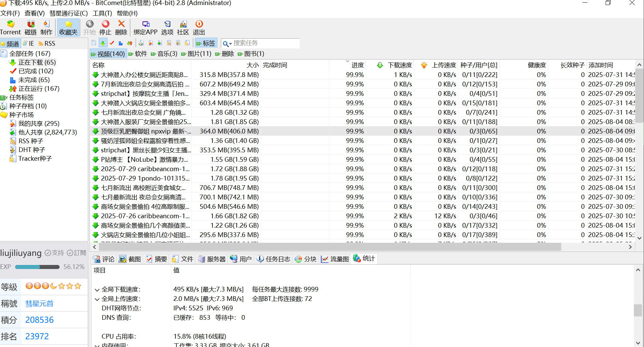Image resolution: width=644 pixels, height=347 pixels.
Task: Click the 制作 create torrent icon
Action: pyautogui.click(x=46, y=24)
